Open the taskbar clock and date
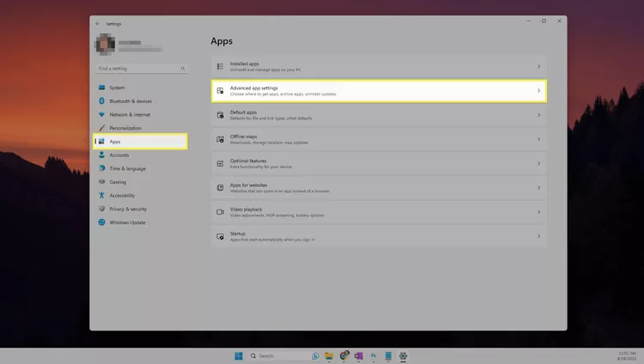644x364 pixels. [x=627, y=355]
